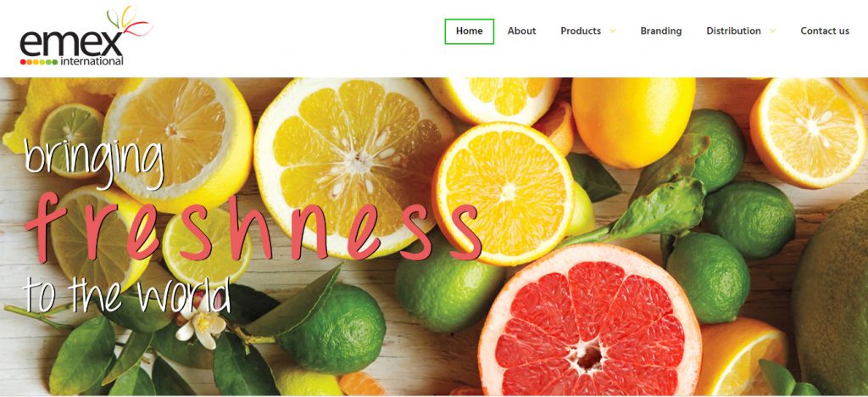Click the pink 'freshness' headline text
The width and height of the screenshot is (868, 397).
(253, 227)
